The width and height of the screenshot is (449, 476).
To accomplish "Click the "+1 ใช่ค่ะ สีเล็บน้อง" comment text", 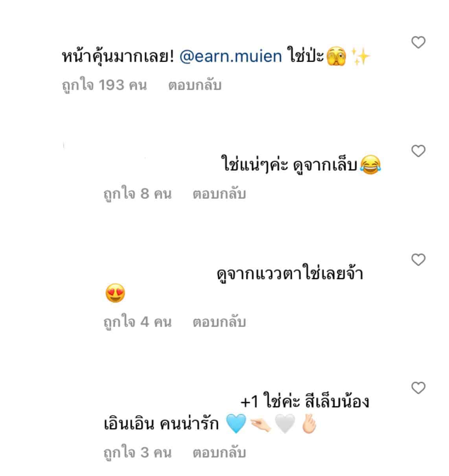I will click(x=304, y=402).
